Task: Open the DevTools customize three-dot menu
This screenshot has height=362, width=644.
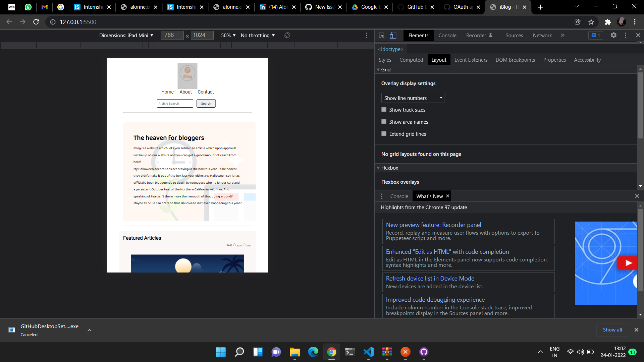Action: pos(626,35)
